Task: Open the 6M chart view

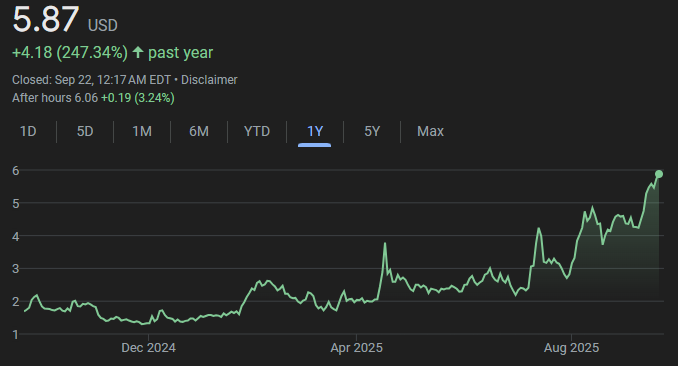Action: click(199, 131)
